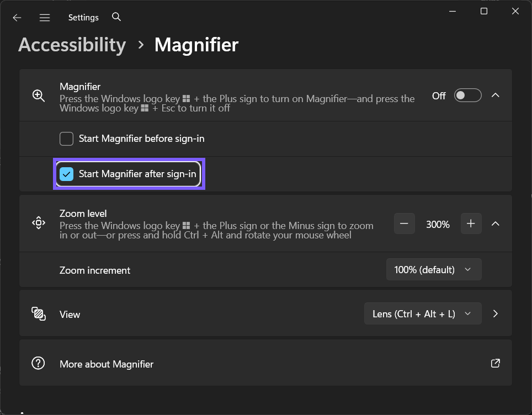
Task: Navigate to Accessibility breadcrumb
Action: (72, 45)
